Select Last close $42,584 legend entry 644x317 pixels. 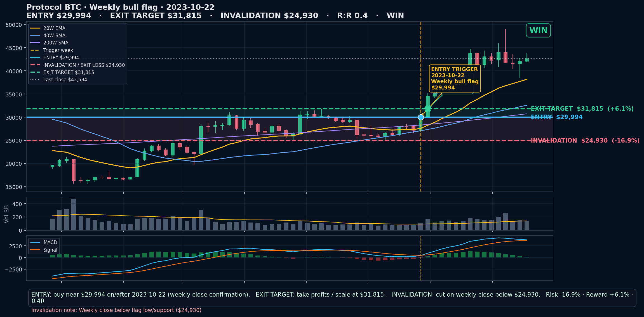tap(59, 80)
